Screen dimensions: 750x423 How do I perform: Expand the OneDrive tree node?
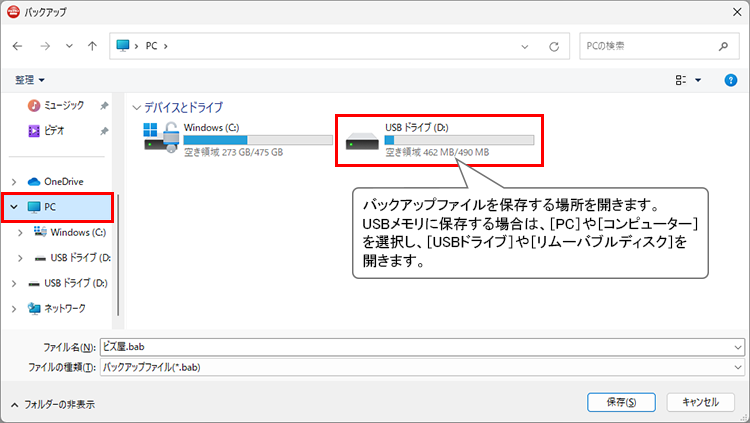(x=13, y=181)
